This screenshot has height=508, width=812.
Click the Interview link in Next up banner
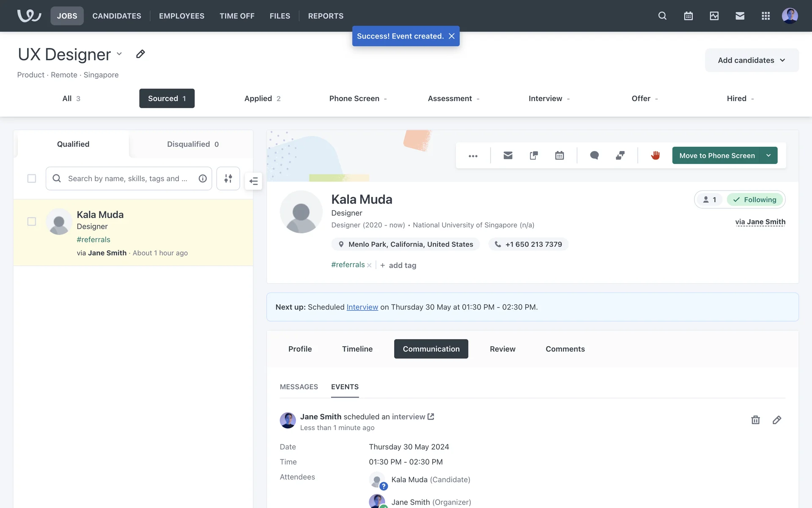point(362,307)
